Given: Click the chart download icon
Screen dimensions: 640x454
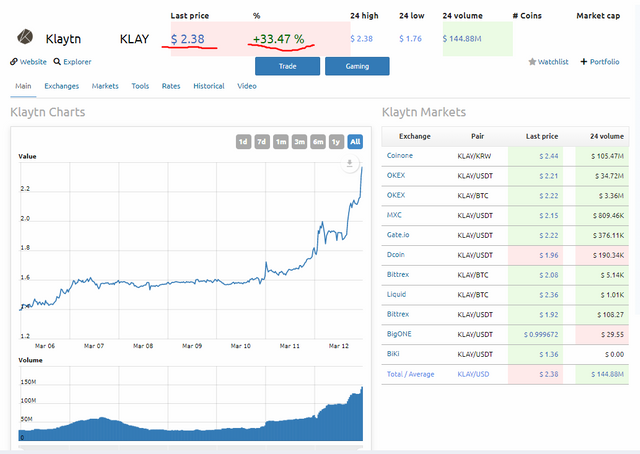Looking at the screenshot, I should coord(350,164).
